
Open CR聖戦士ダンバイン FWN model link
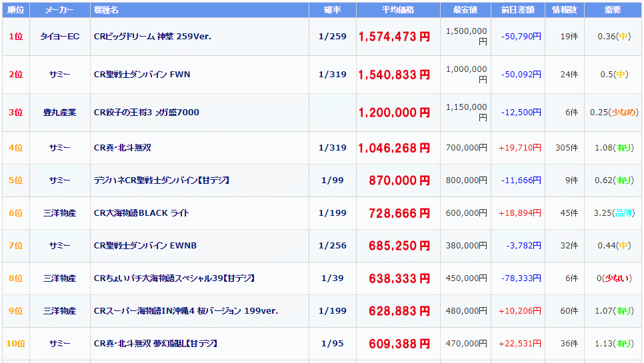coord(142,75)
